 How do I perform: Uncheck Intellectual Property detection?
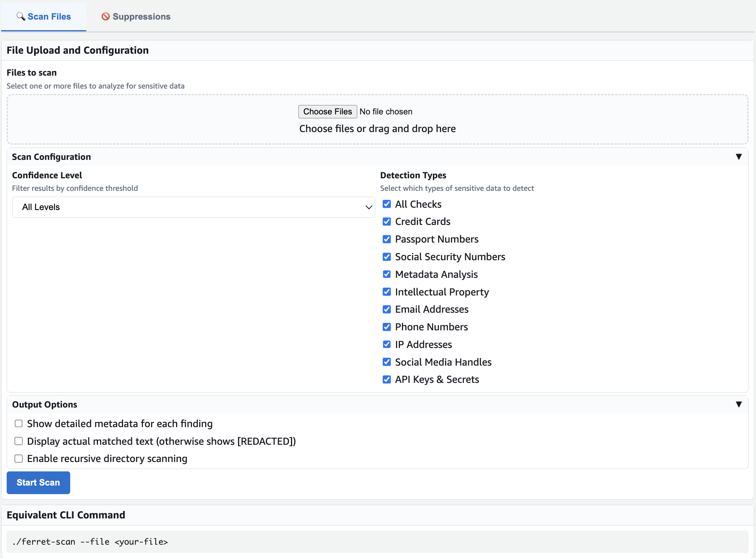[387, 292]
